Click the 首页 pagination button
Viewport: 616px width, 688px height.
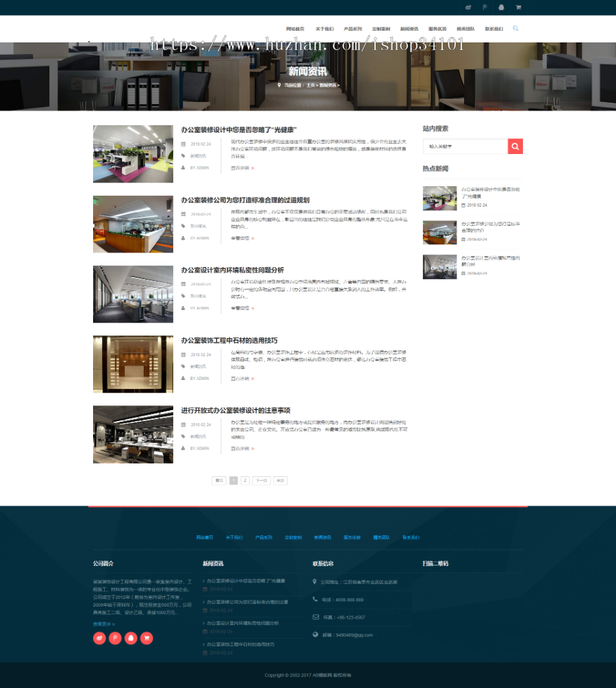click(219, 480)
